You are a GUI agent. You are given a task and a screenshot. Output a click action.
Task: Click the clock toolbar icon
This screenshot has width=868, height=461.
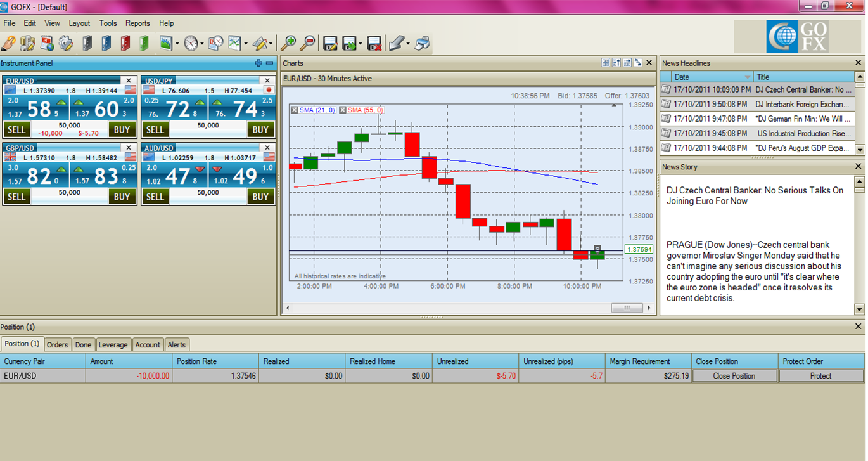191,43
